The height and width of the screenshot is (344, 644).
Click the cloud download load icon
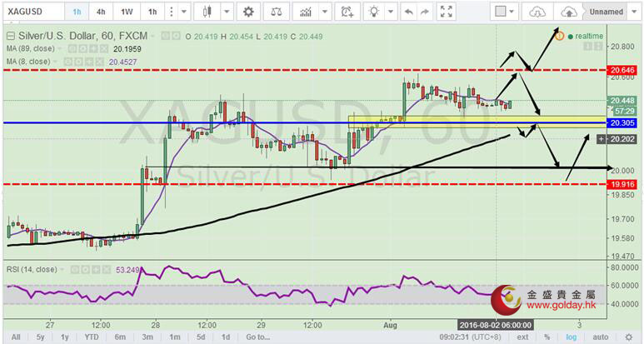538,12
